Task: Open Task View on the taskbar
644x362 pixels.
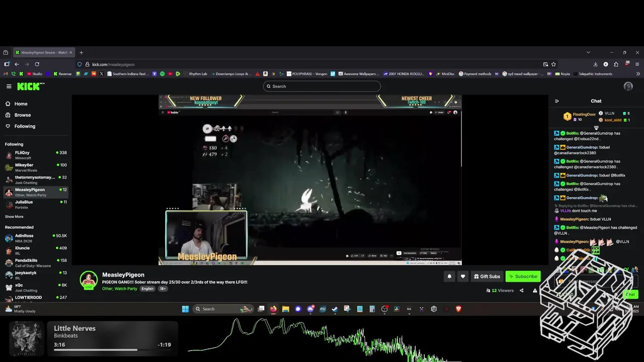Action: tap(261, 309)
